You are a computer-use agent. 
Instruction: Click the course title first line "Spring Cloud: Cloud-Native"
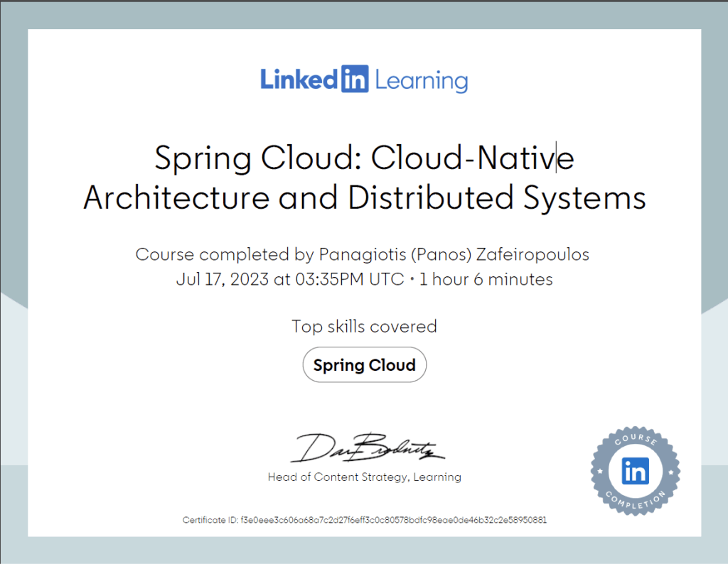click(x=365, y=158)
